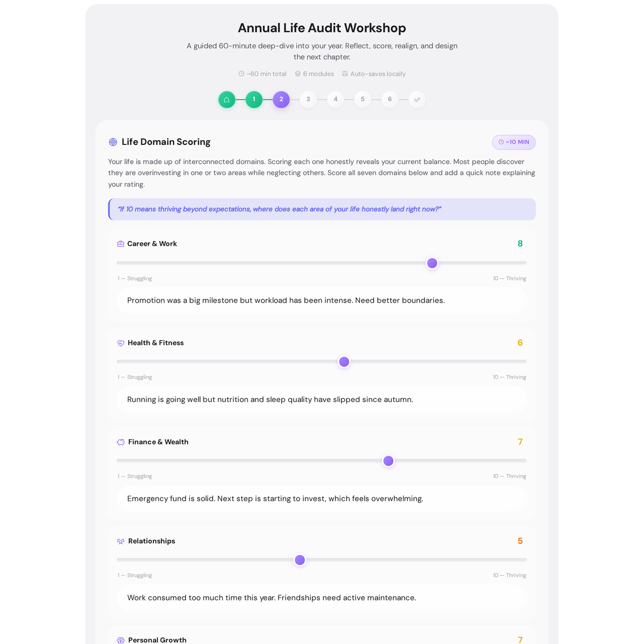
Task: Click the save icon beside Auto-saves locally
Action: coord(345,74)
